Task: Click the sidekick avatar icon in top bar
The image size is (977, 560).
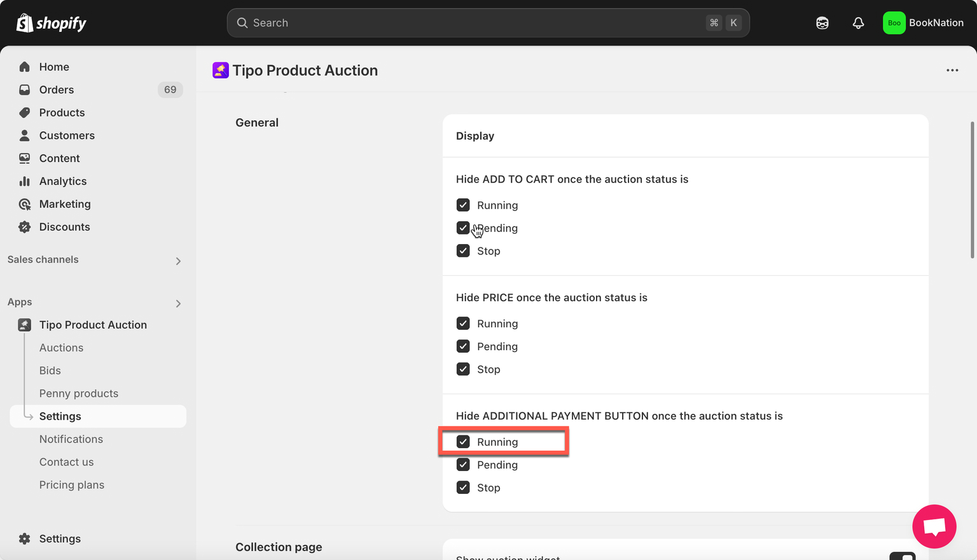Action: point(822,23)
